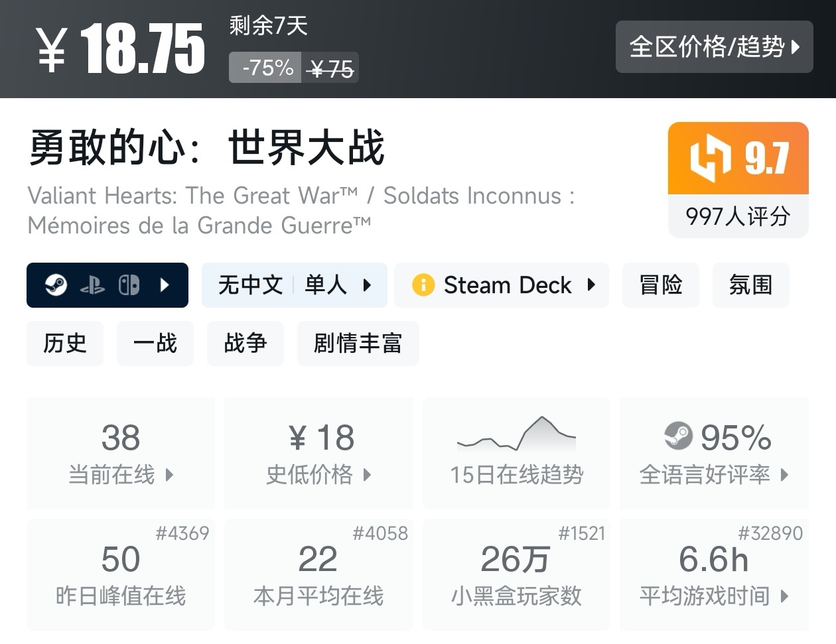836x644 pixels.
Task: Select the 冒险 genre tag
Action: coord(661,285)
